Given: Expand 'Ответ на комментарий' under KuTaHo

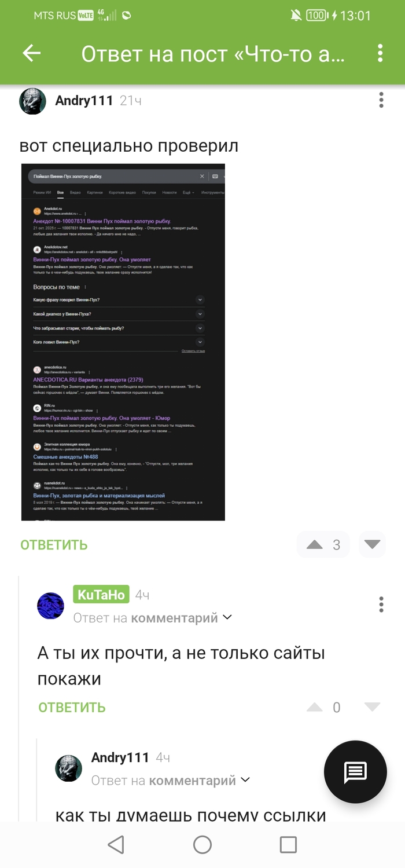Looking at the screenshot, I should [x=152, y=618].
